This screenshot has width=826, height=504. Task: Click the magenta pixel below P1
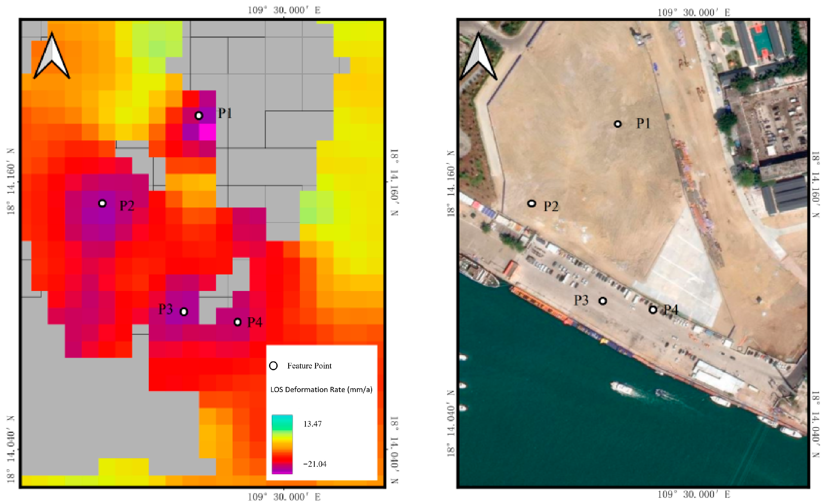208,132
